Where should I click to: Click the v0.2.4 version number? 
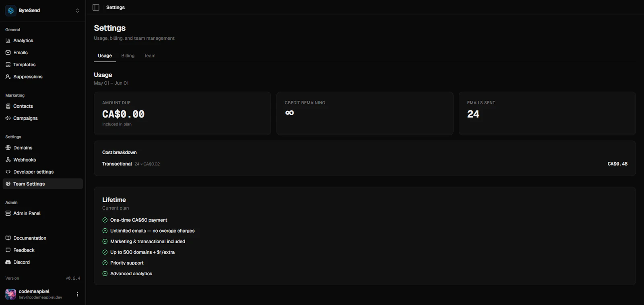(x=73, y=278)
